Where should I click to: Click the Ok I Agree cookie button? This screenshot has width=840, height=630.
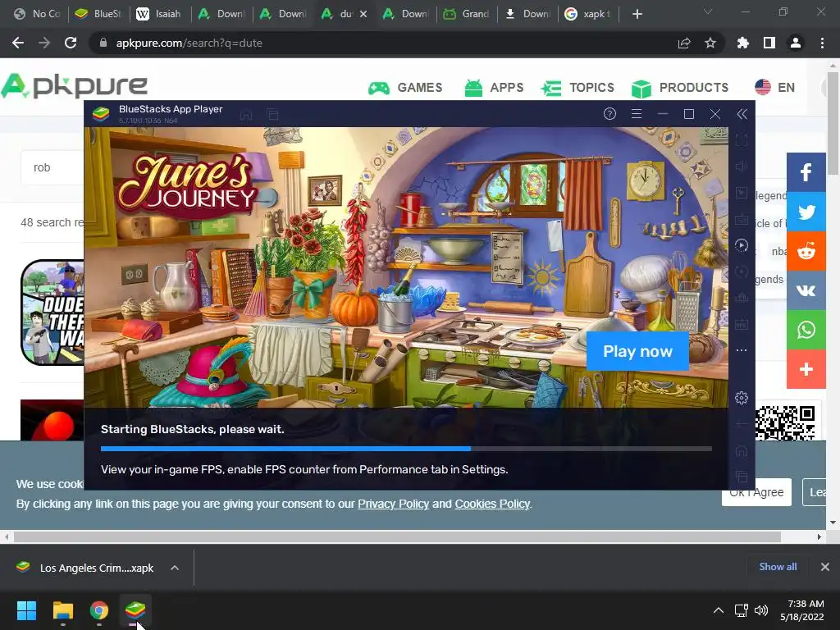coord(756,492)
